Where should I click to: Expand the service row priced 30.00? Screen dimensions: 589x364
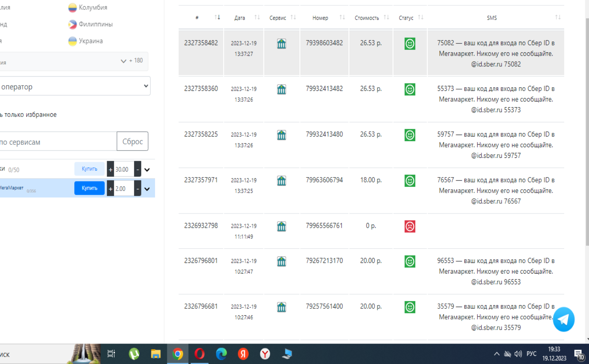(x=147, y=170)
